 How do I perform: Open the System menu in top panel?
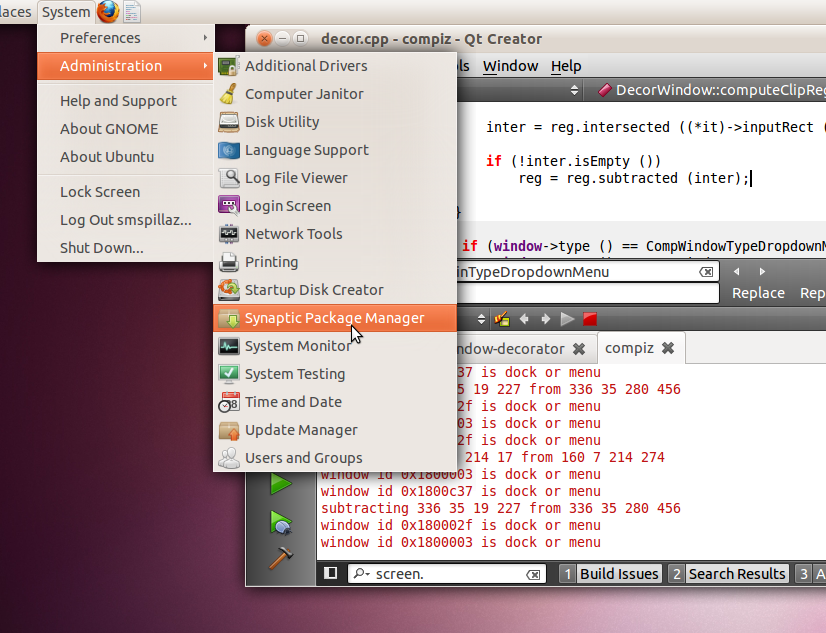[x=66, y=12]
